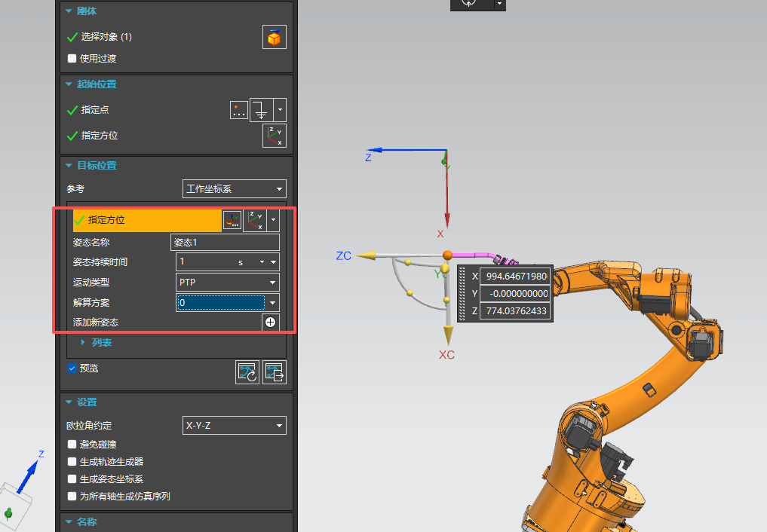Image resolution: width=767 pixels, height=532 pixels.
Task: Select the highlighted 指定方位 row
Action: [x=147, y=220]
